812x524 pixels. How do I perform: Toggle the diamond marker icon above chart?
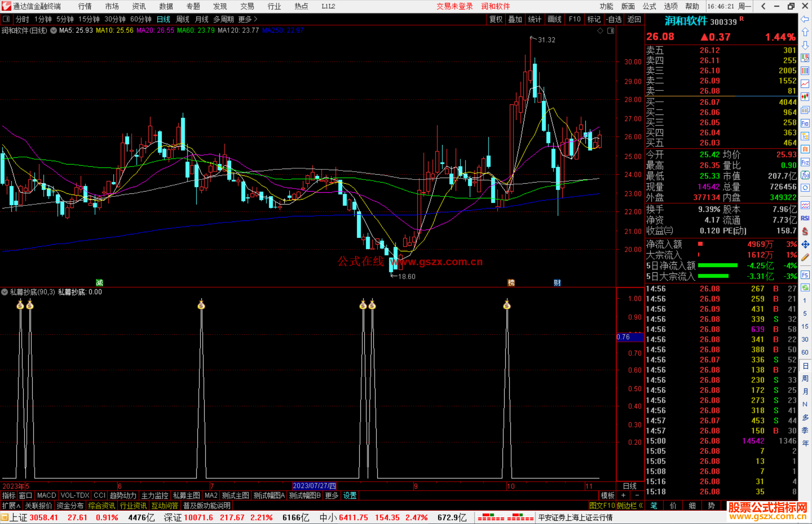tap(600, 31)
